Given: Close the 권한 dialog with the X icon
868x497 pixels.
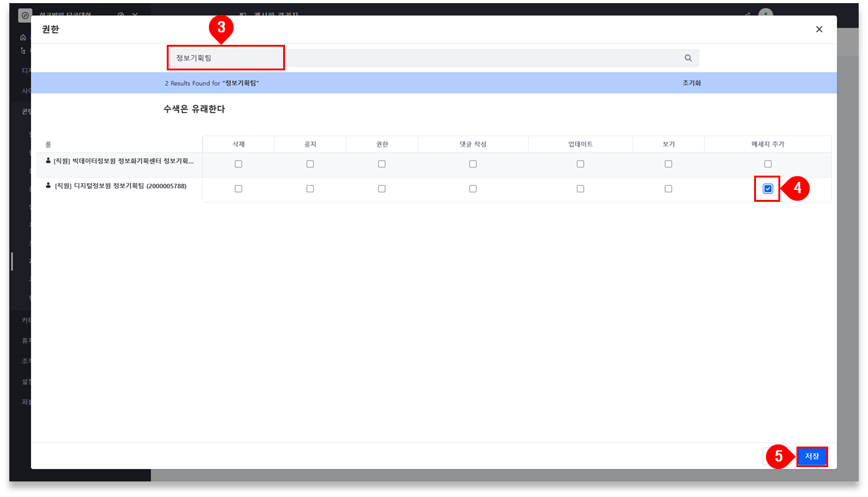Looking at the screenshot, I should pyautogui.click(x=819, y=29).
